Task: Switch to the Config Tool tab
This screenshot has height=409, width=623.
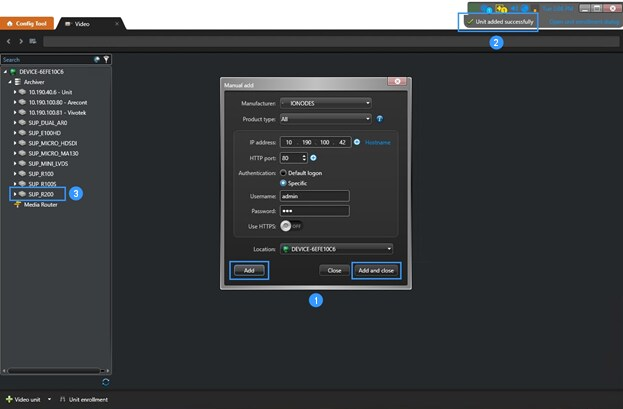Action: click(x=27, y=23)
